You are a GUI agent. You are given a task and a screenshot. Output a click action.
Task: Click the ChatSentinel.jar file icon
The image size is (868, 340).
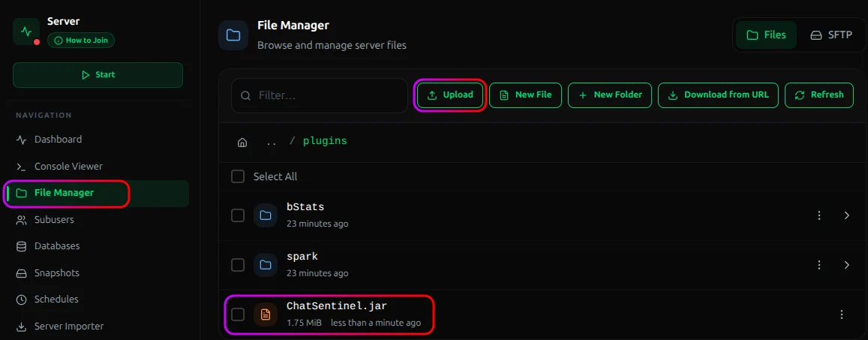pyautogui.click(x=265, y=314)
